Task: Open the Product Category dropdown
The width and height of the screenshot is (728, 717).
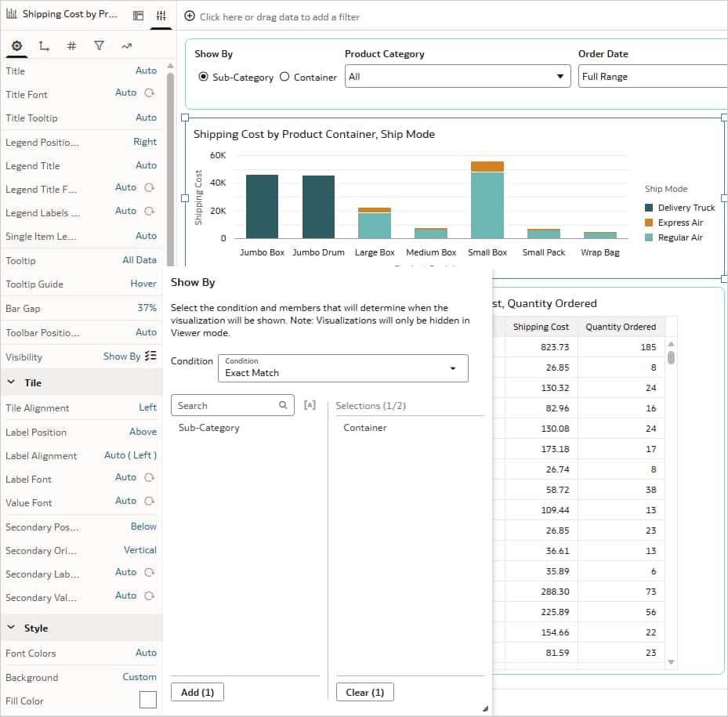Action: [x=458, y=77]
